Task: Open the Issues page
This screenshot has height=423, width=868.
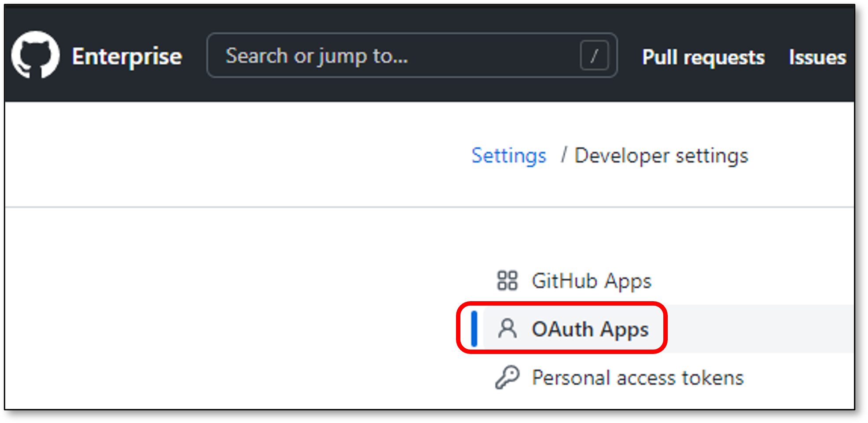Action: [817, 57]
